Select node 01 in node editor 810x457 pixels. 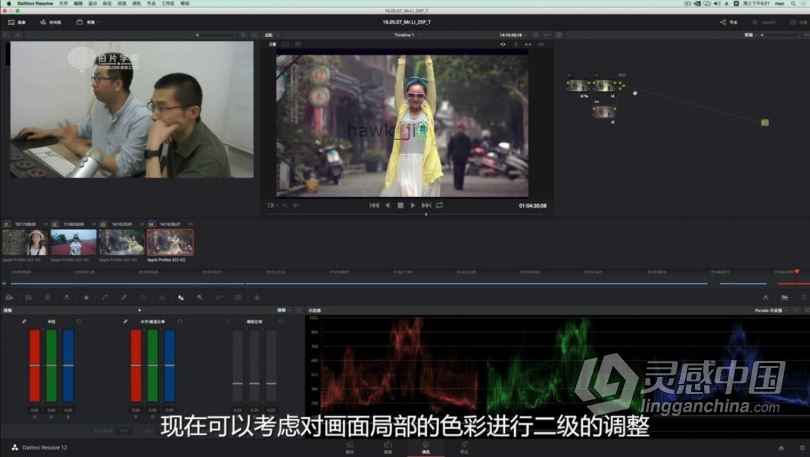(578, 86)
